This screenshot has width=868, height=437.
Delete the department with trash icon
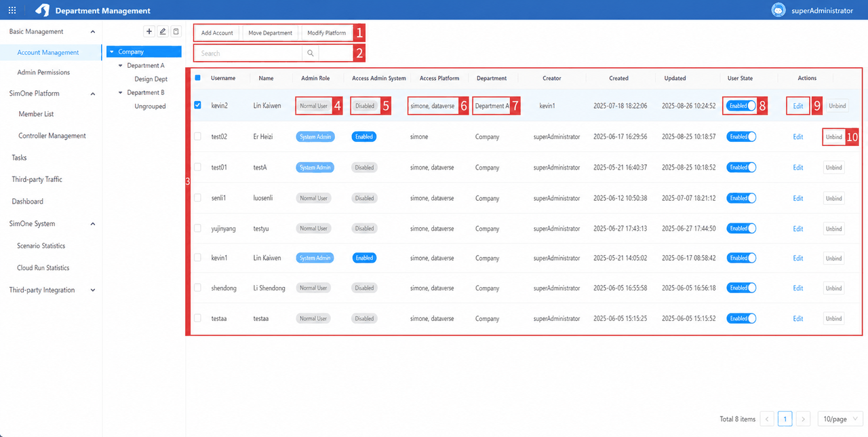[x=176, y=31]
